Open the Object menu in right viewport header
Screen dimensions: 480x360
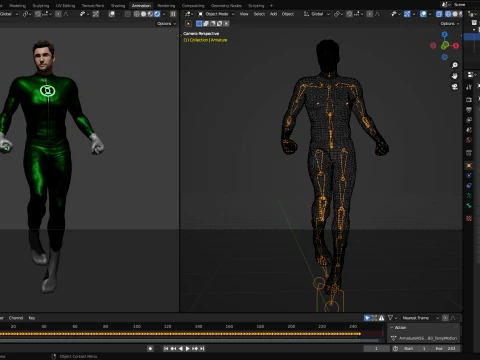[288, 14]
